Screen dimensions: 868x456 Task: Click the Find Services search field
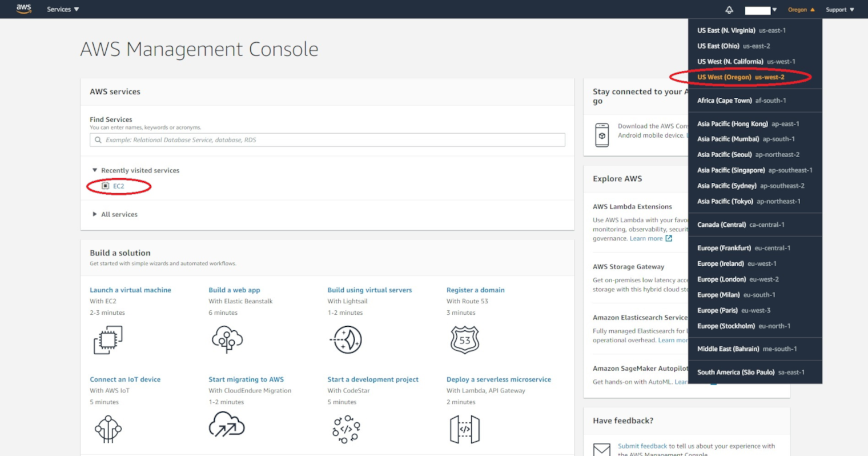(327, 140)
